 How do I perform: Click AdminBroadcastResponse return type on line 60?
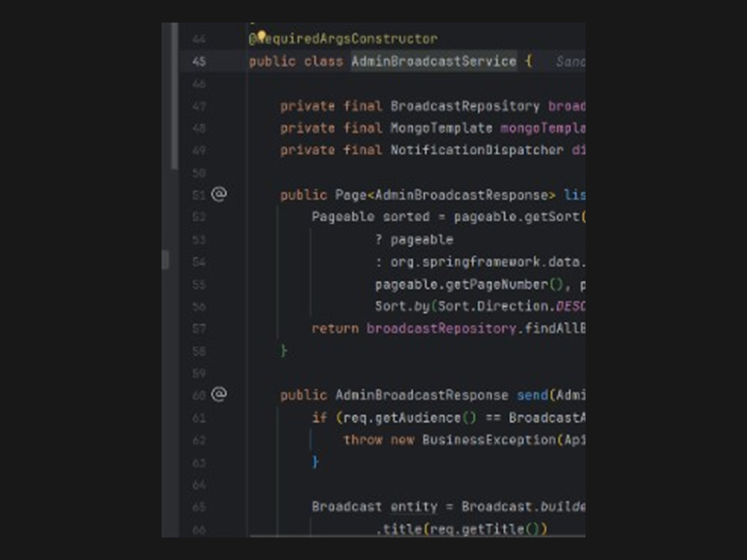pyautogui.click(x=421, y=395)
